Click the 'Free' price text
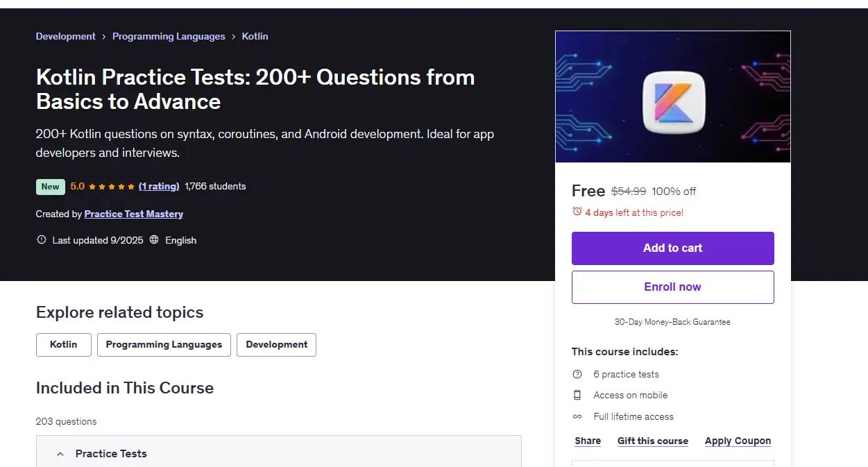868x467 pixels. [588, 191]
